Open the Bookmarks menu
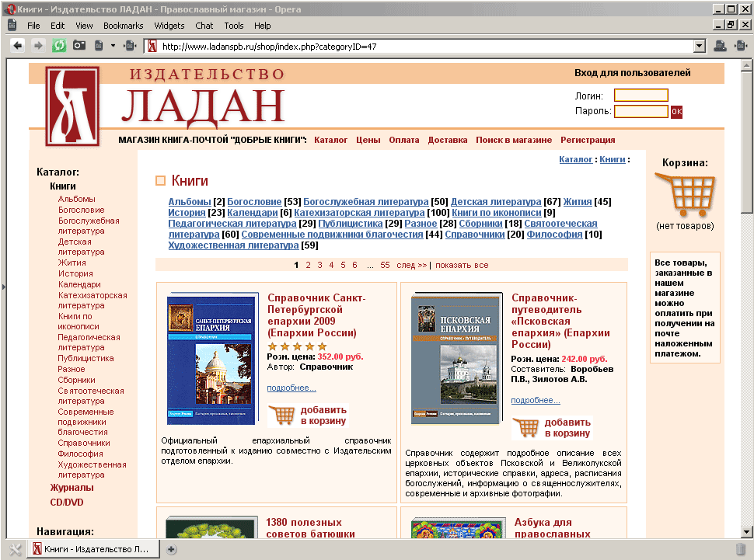This screenshot has height=560, width=754. (123, 26)
